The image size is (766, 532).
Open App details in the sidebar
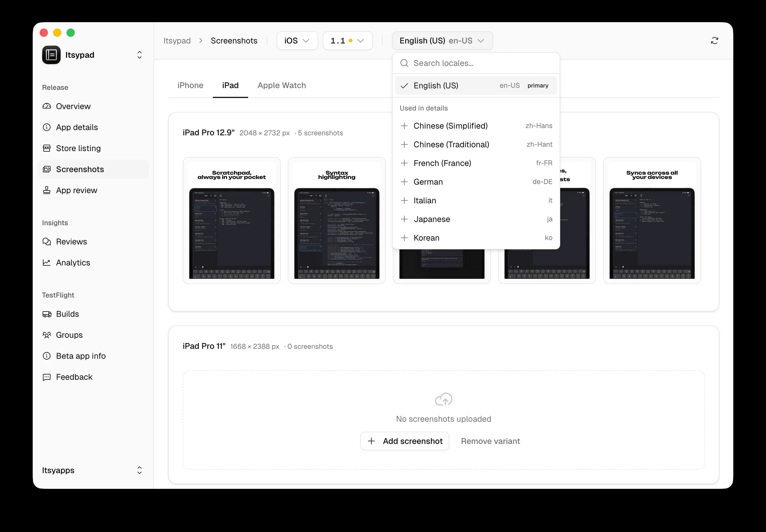pyautogui.click(x=77, y=127)
